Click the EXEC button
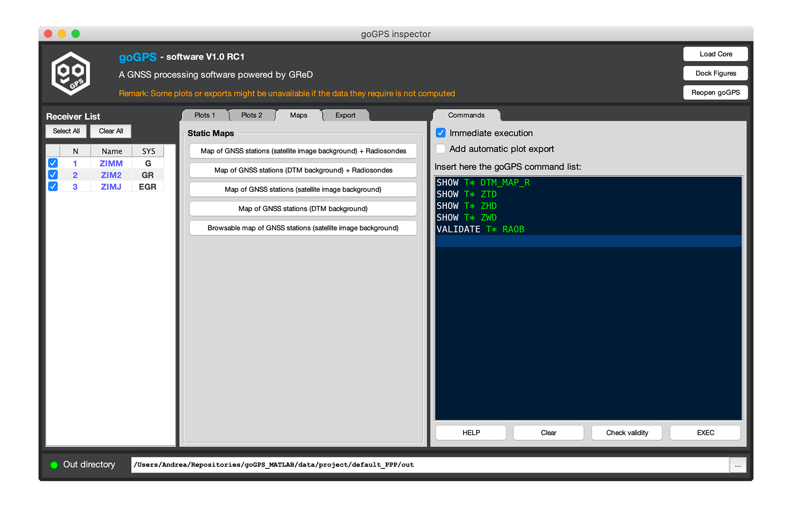Viewport: 792px width, 532px height. click(x=705, y=433)
